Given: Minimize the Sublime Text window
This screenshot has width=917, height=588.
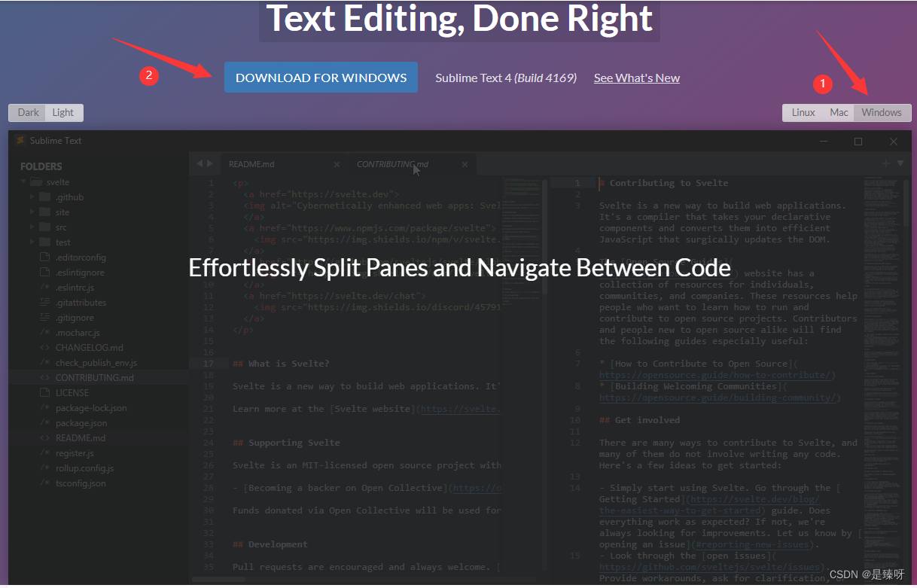Looking at the screenshot, I should (824, 141).
